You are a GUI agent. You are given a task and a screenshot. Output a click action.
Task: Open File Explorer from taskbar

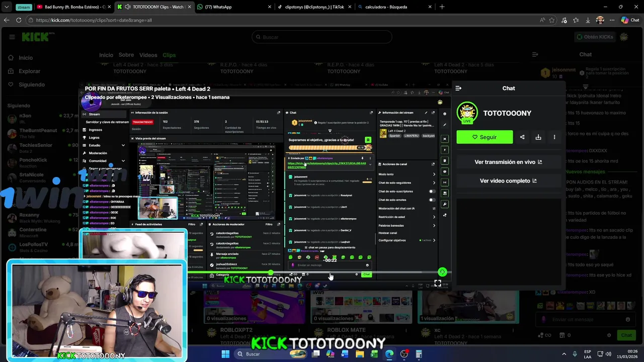click(x=360, y=354)
